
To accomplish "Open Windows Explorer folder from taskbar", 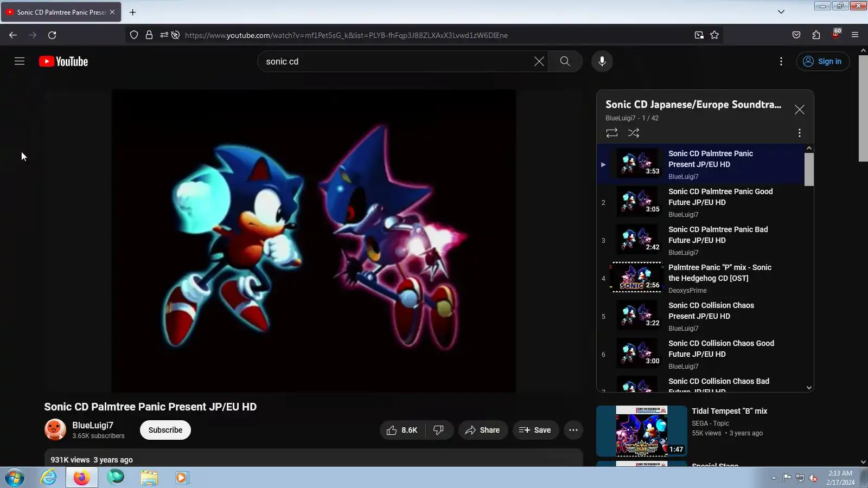I will pos(149,478).
